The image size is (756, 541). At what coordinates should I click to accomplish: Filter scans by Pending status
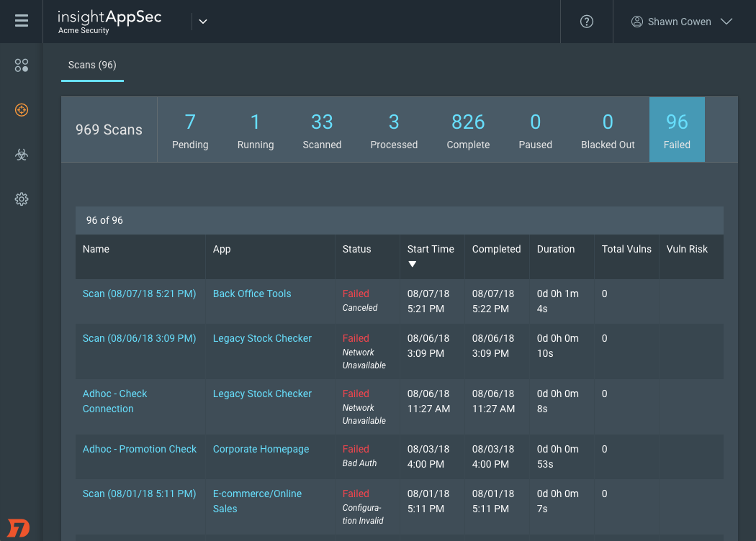(190, 130)
